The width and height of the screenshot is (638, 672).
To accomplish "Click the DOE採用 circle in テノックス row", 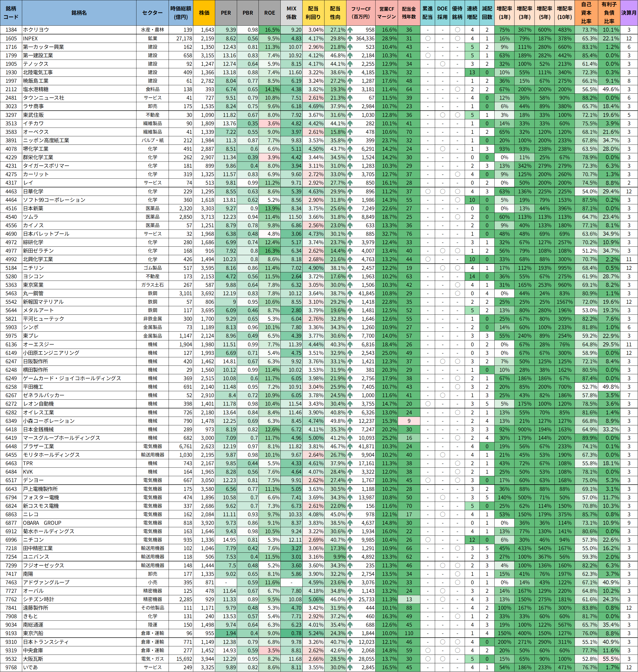I will [443, 64].
